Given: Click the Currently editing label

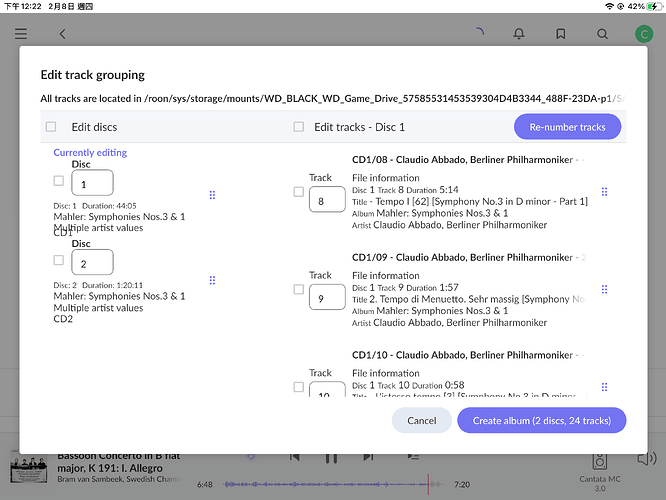Looking at the screenshot, I should 90,153.
